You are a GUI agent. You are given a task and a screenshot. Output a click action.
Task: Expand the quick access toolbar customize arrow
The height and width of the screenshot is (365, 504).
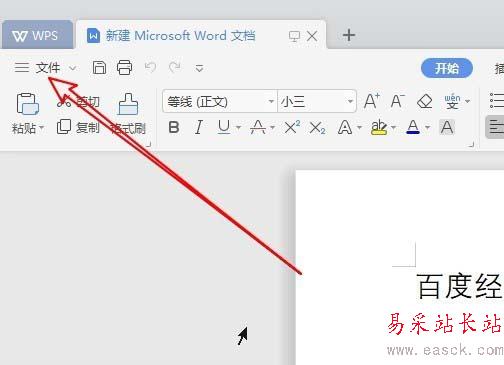(199, 68)
